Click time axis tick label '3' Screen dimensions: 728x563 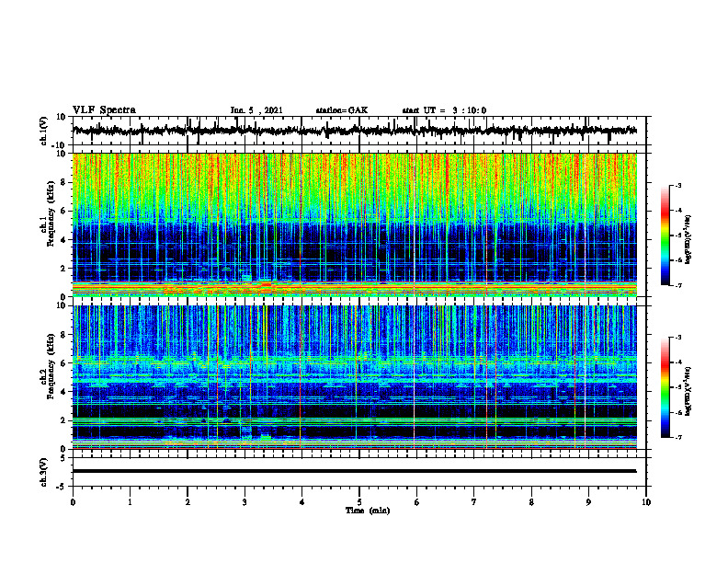[x=245, y=502]
